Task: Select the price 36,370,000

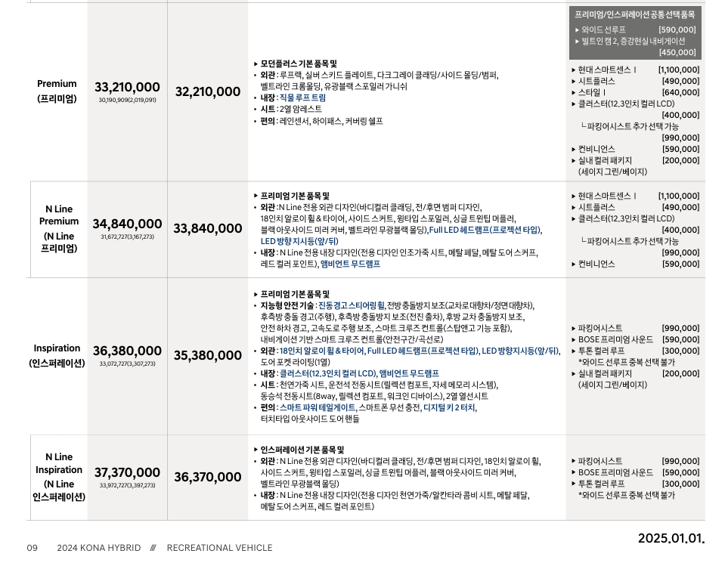Action: [x=208, y=478]
